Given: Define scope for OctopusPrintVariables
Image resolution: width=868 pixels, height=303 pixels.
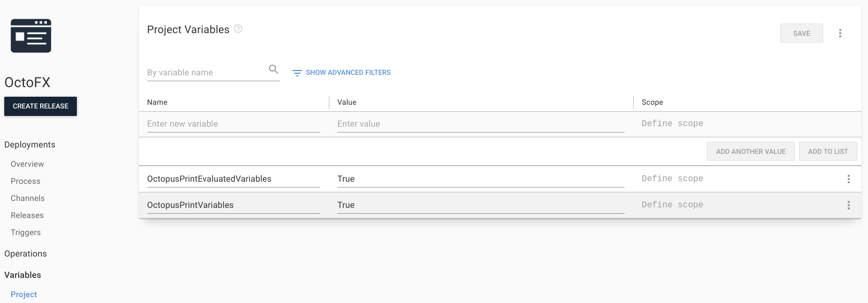Looking at the screenshot, I should coord(672,205).
